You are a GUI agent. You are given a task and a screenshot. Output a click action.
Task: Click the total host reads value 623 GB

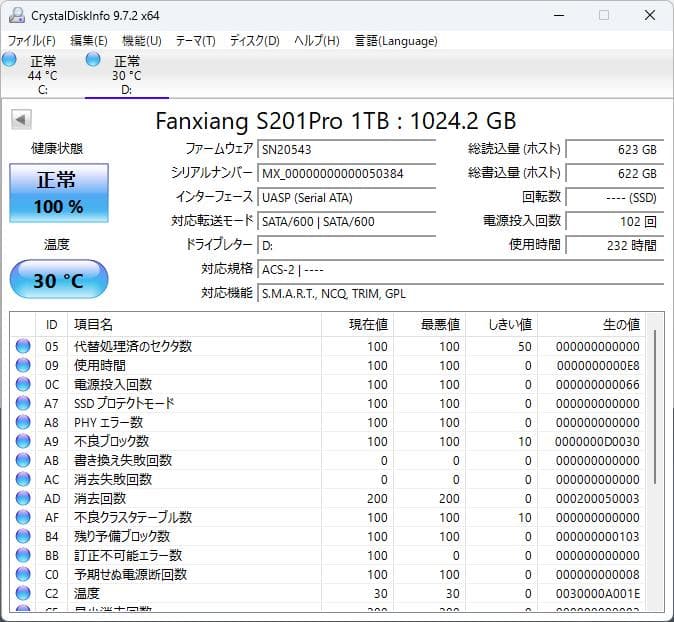tap(615, 149)
